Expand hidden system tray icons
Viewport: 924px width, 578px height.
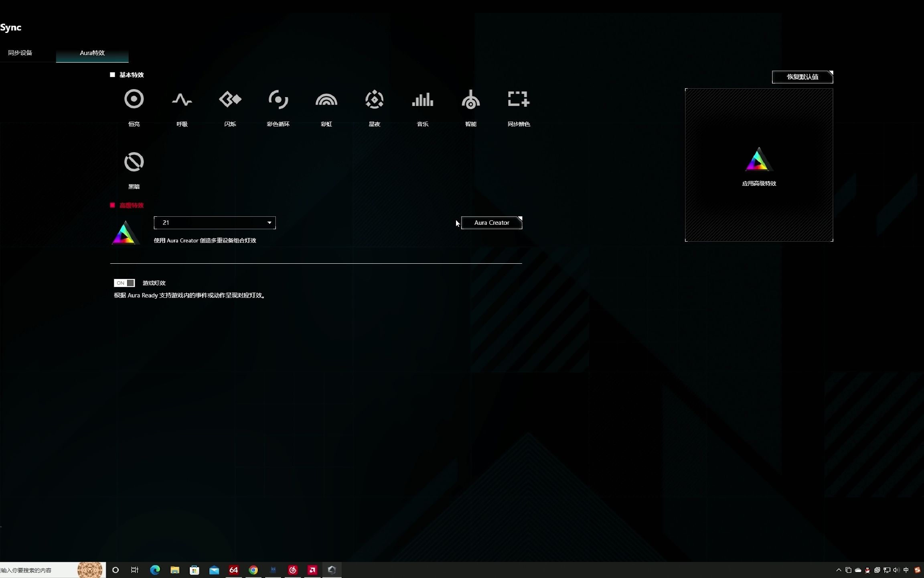[839, 570]
